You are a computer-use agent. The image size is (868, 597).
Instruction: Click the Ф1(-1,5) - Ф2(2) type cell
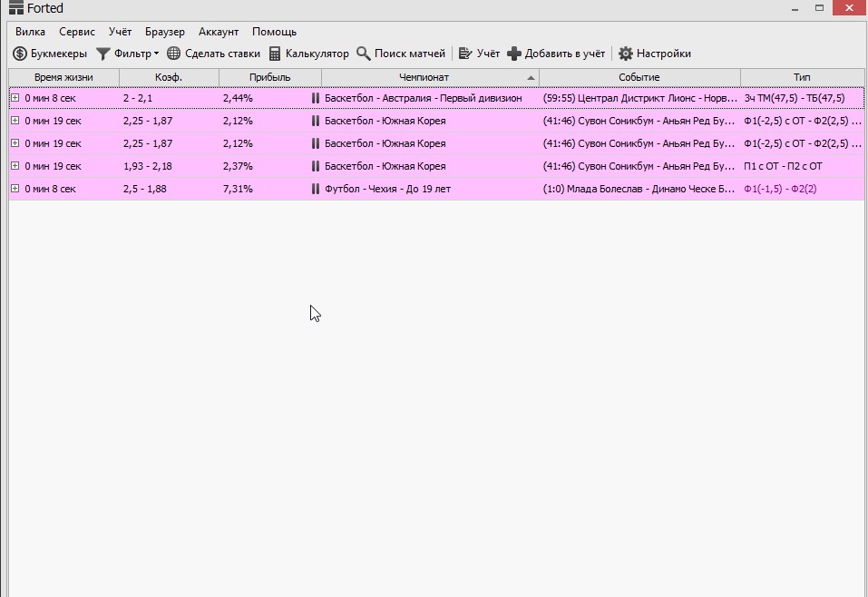point(780,189)
